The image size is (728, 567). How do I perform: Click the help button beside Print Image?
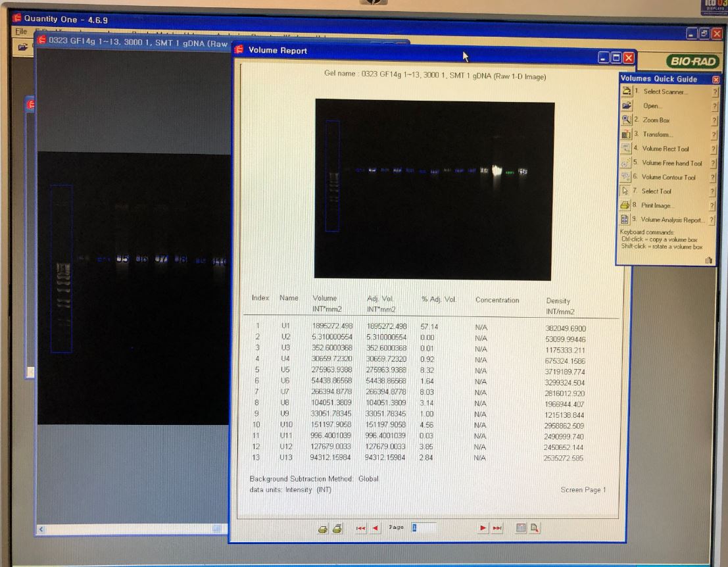click(714, 205)
